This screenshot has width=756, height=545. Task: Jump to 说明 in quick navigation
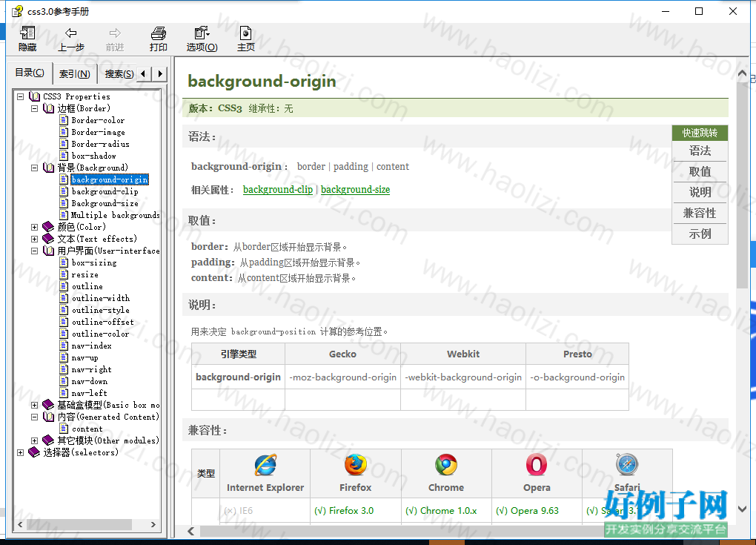pyautogui.click(x=700, y=193)
